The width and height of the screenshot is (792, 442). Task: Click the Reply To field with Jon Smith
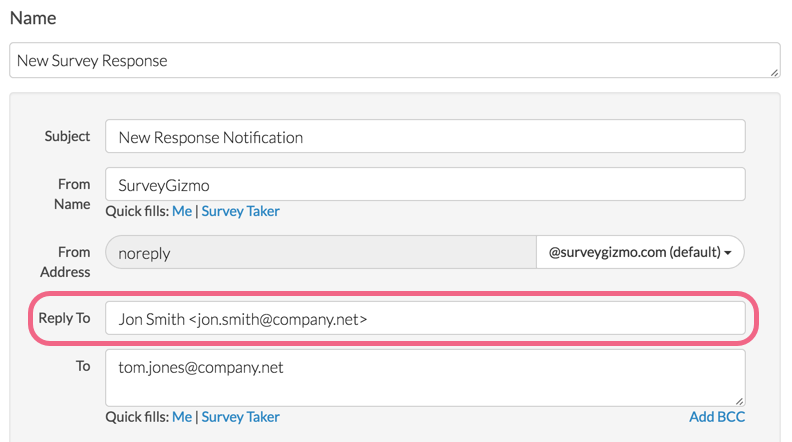tap(425, 319)
